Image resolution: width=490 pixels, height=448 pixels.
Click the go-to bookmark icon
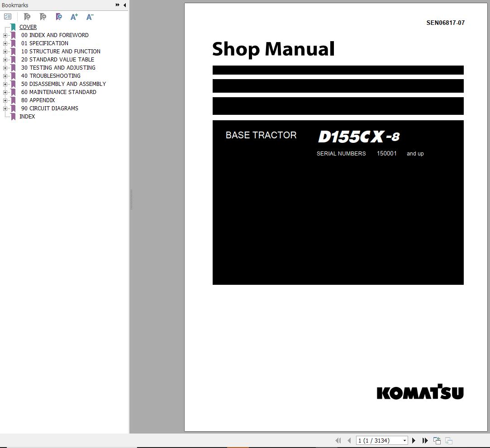[x=59, y=17]
